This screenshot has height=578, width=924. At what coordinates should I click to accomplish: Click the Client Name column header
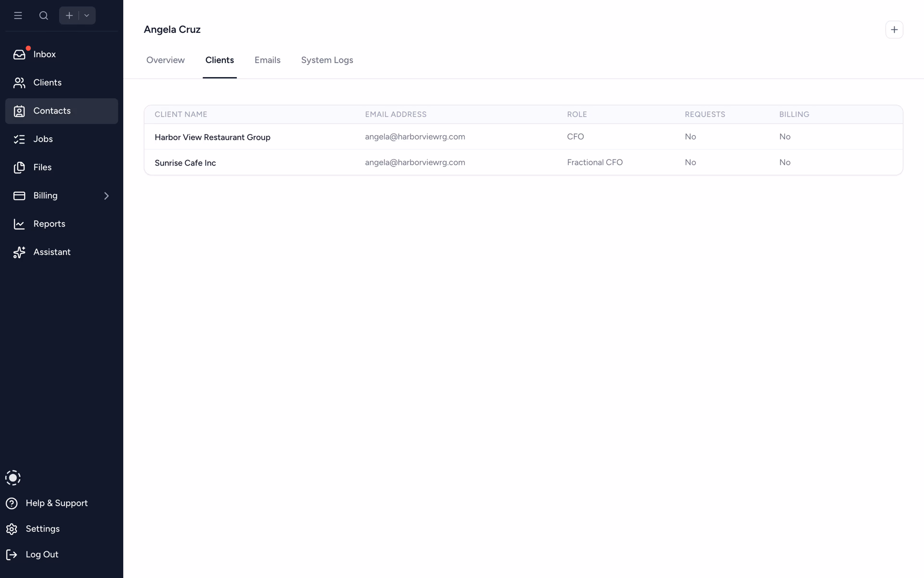(181, 115)
